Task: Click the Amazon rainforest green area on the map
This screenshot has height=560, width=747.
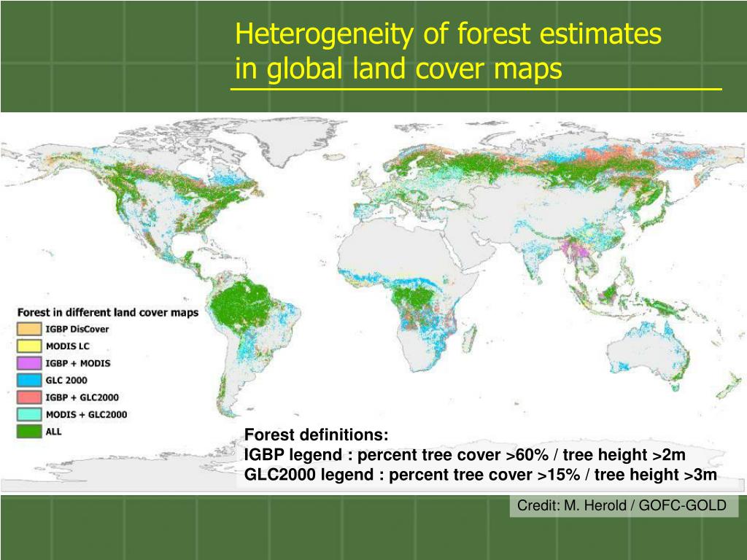Action: [x=241, y=305]
